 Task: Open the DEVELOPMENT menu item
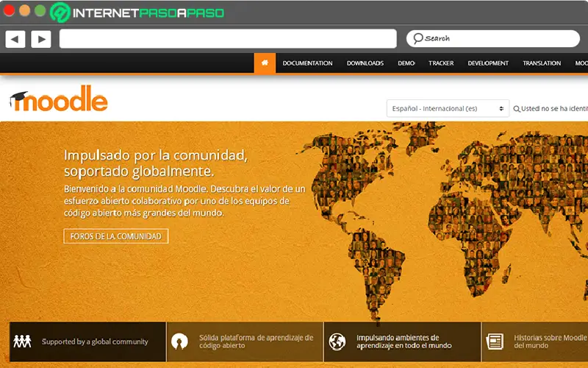click(x=488, y=63)
